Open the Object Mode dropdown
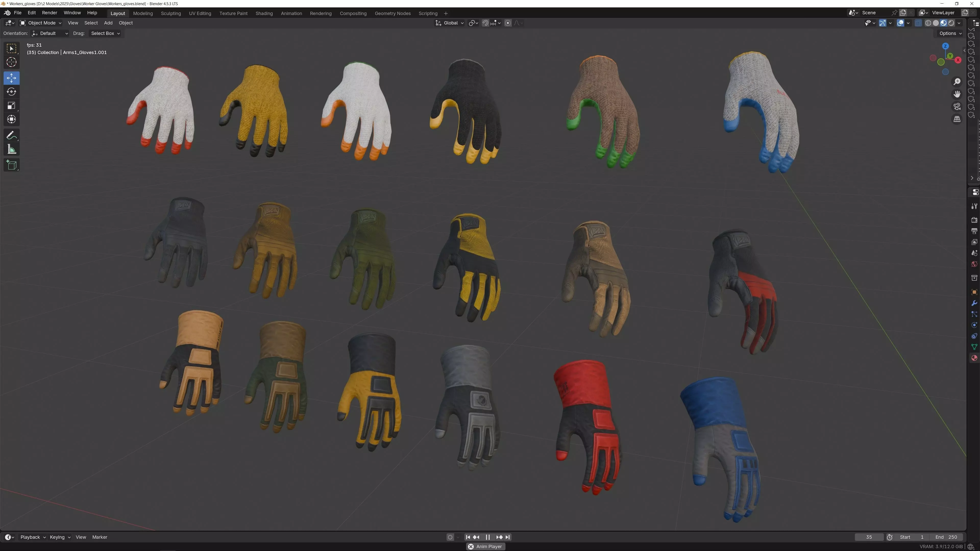Viewport: 980px width, 551px height. click(41, 23)
